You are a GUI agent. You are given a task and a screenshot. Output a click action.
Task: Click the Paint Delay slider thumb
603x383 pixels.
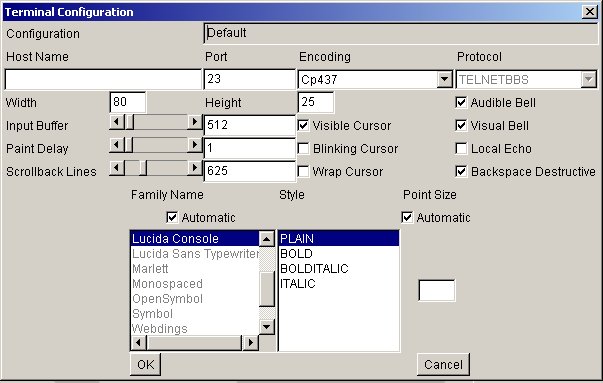coord(129,145)
